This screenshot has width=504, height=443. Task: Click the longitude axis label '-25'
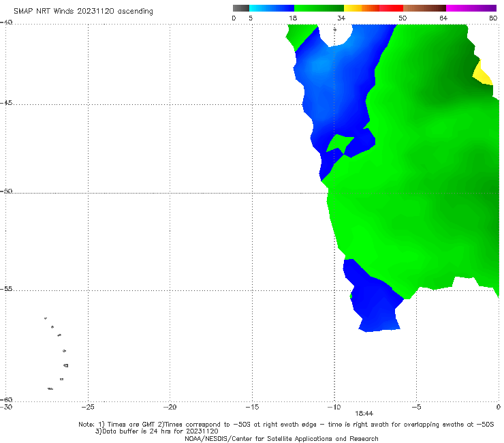click(88, 407)
